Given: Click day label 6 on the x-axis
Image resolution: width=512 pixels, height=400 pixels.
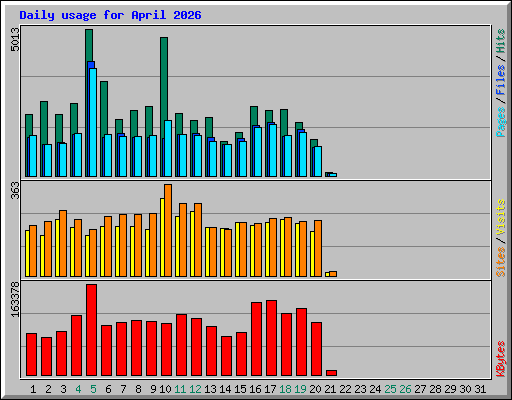Looking at the screenshot, I should pyautogui.click(x=108, y=389).
